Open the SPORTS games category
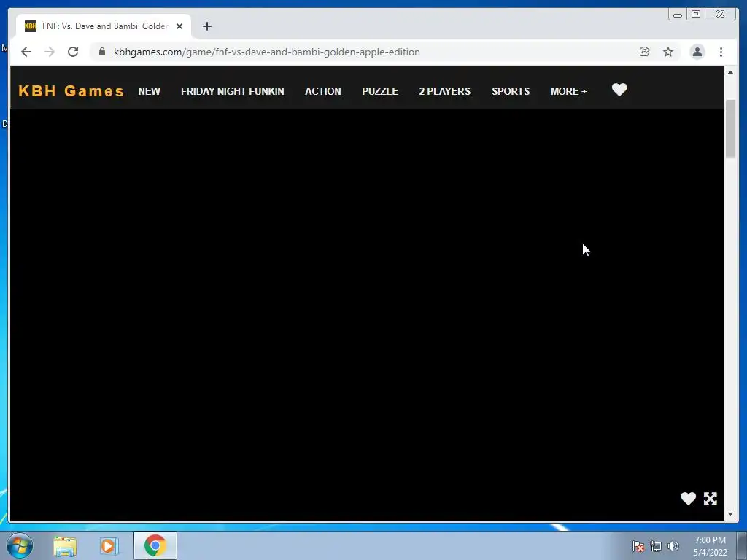The height and width of the screenshot is (560, 747). 511,91
